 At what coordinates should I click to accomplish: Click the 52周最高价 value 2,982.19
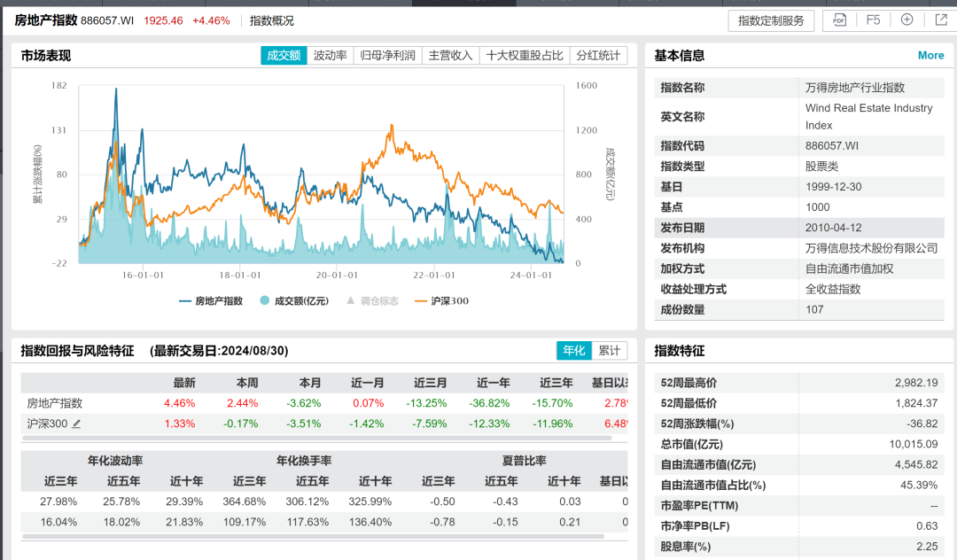tap(916, 383)
